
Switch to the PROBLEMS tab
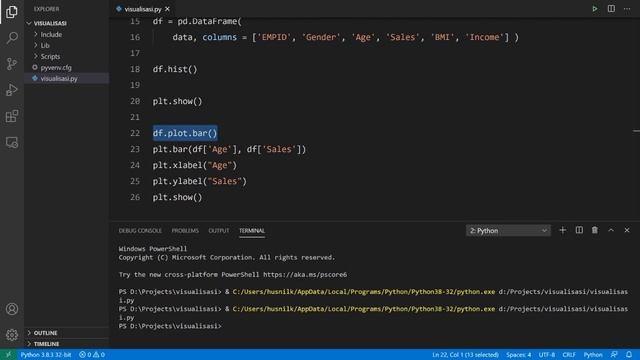click(185, 231)
